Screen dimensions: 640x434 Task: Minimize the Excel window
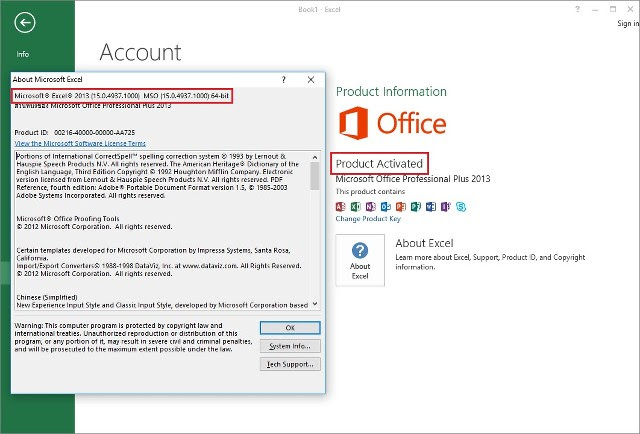point(595,9)
